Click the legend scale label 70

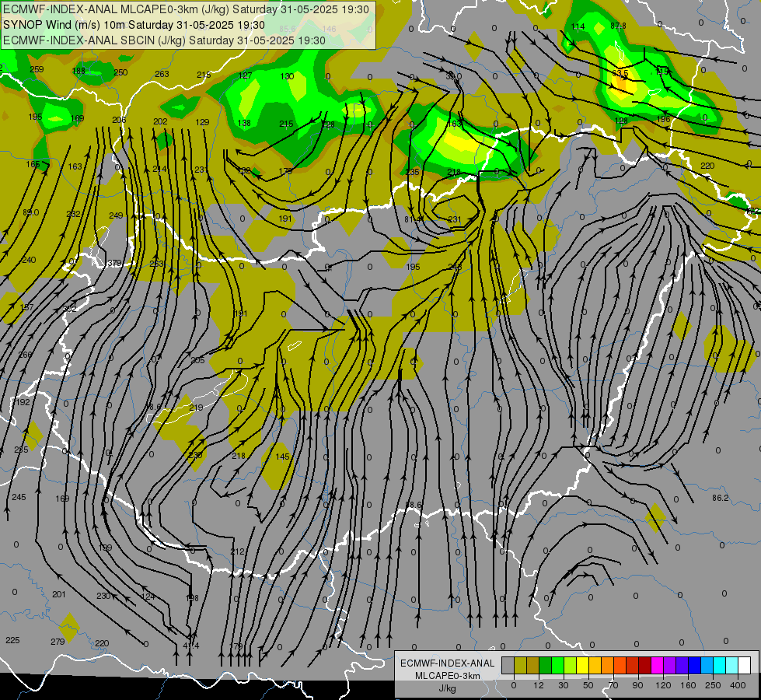(x=613, y=685)
